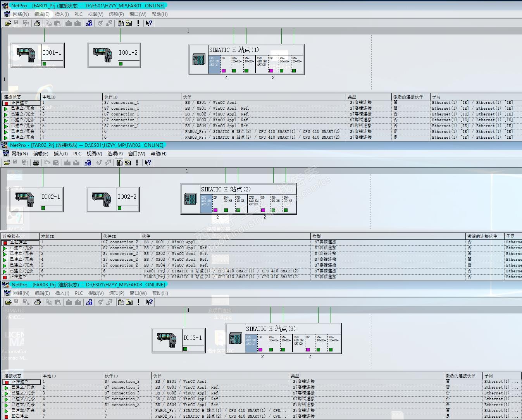Open 网络(N) menu in FAR01 window

[21, 14]
